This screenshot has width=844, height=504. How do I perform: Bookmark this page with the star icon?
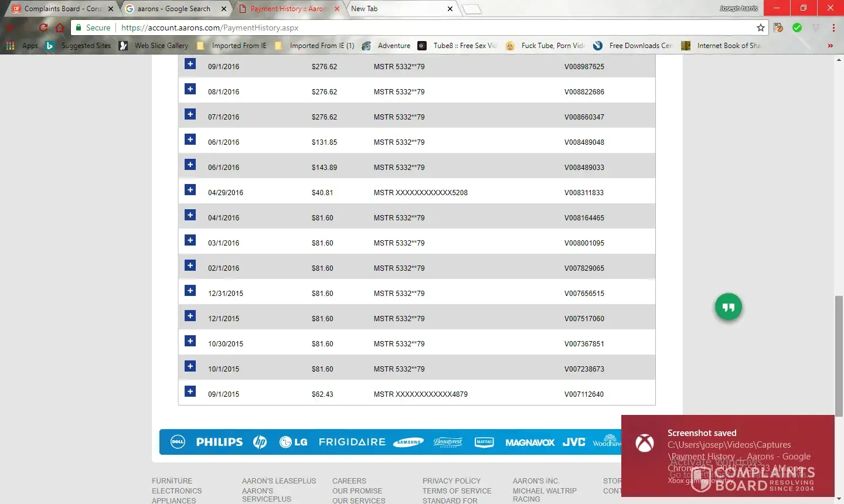point(761,28)
